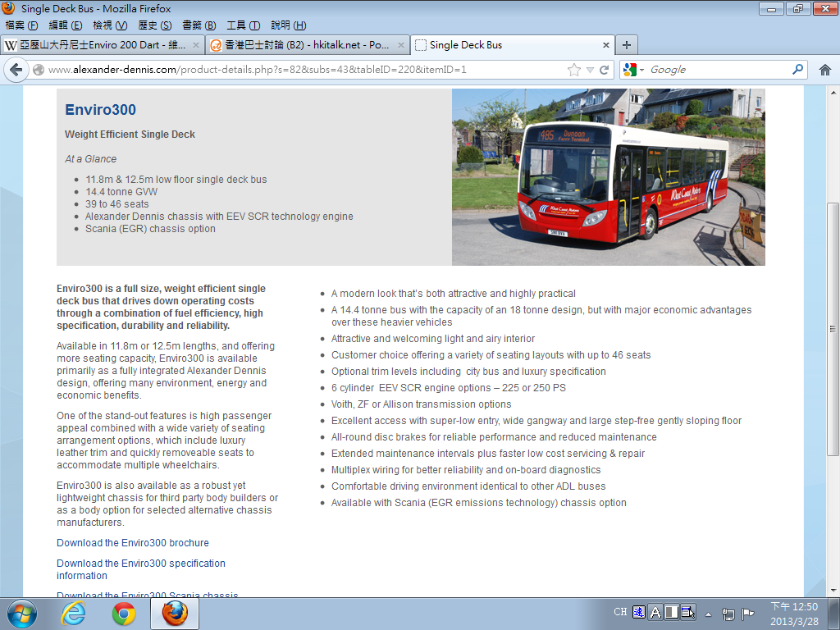The height and width of the screenshot is (630, 840).
Task: Open the Windows Start button
Action: coord(22,614)
